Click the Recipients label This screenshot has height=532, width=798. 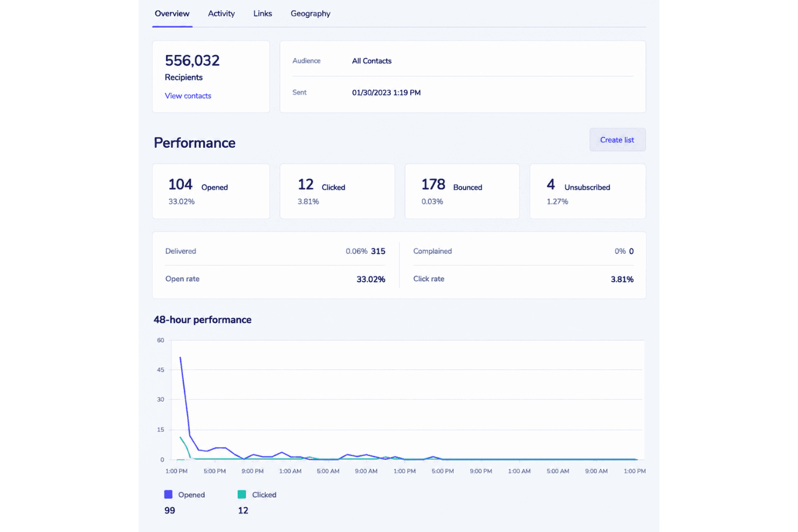coord(184,78)
